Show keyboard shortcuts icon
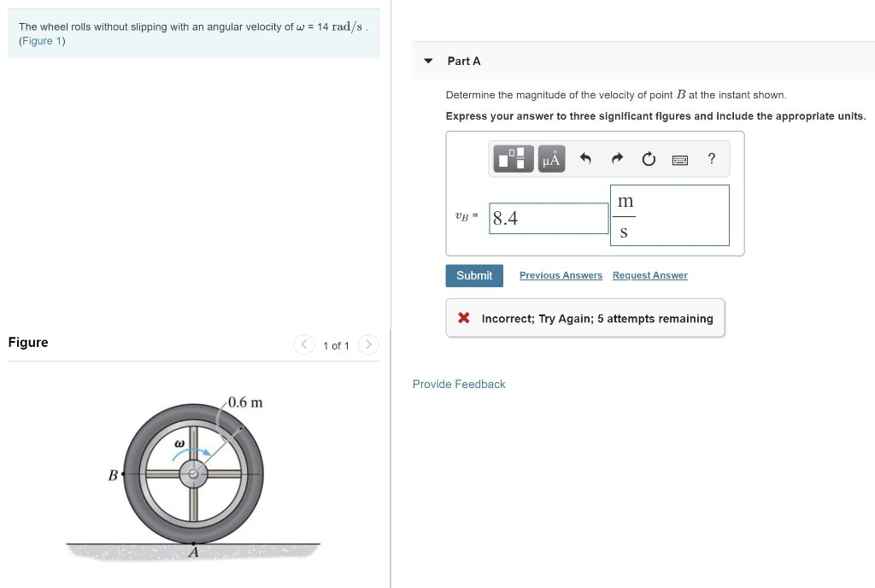The width and height of the screenshot is (875, 588). [x=679, y=160]
